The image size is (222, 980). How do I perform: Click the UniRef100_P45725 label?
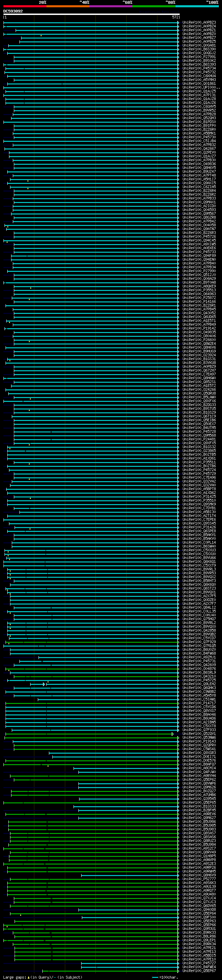pos(199,681)
